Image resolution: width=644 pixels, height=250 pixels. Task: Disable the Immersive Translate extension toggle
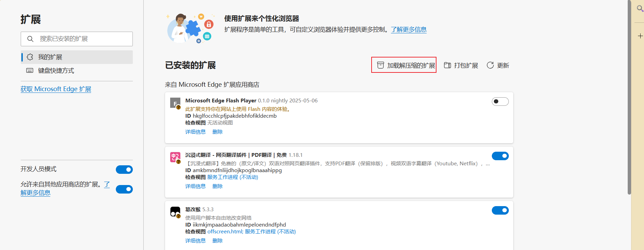coord(500,156)
